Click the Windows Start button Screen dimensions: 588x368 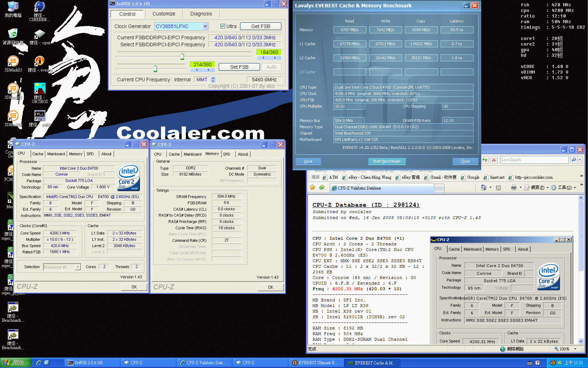click(16, 363)
